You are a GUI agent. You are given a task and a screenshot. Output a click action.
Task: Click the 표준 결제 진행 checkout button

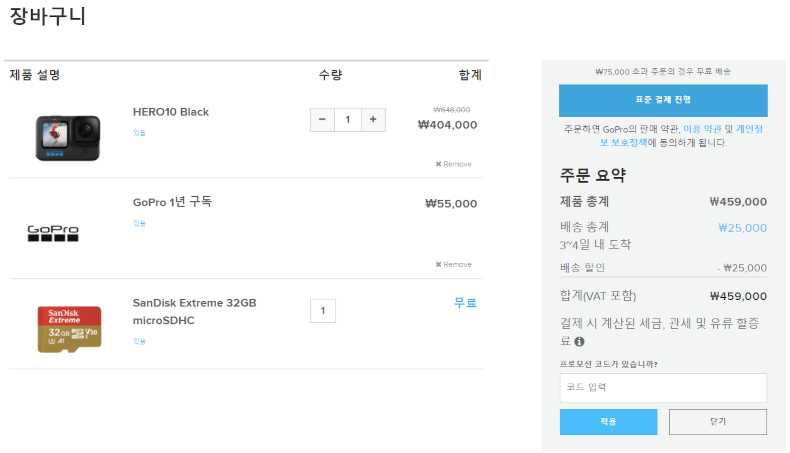pos(663,100)
